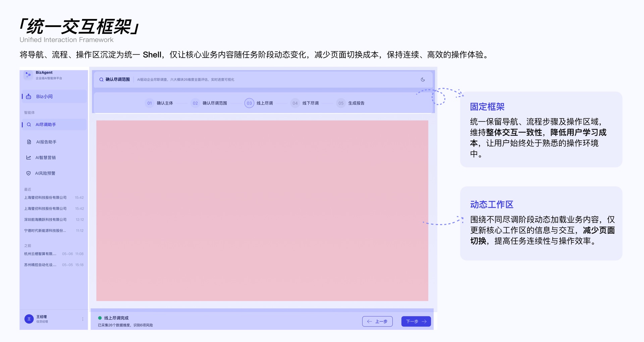The height and width of the screenshot is (342, 644).
Task: Click the 下一步 button
Action: click(416, 321)
